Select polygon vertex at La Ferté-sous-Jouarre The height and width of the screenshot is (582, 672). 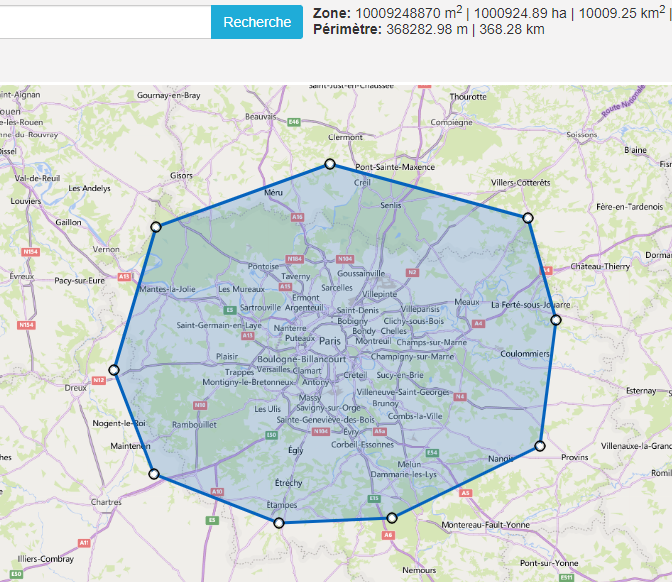[555, 320]
